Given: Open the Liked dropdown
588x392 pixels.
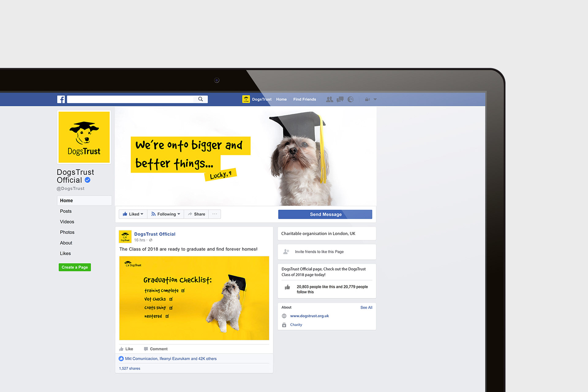Looking at the screenshot, I should click(133, 214).
